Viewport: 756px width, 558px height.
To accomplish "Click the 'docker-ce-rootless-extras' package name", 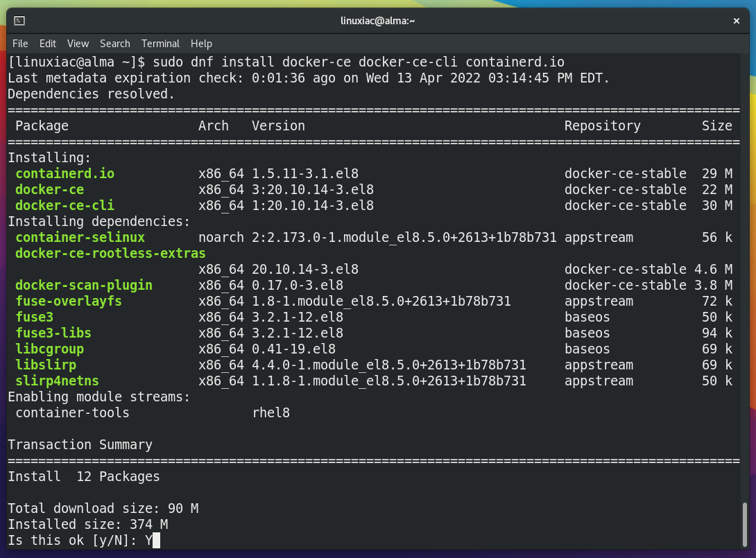I will pos(110,253).
